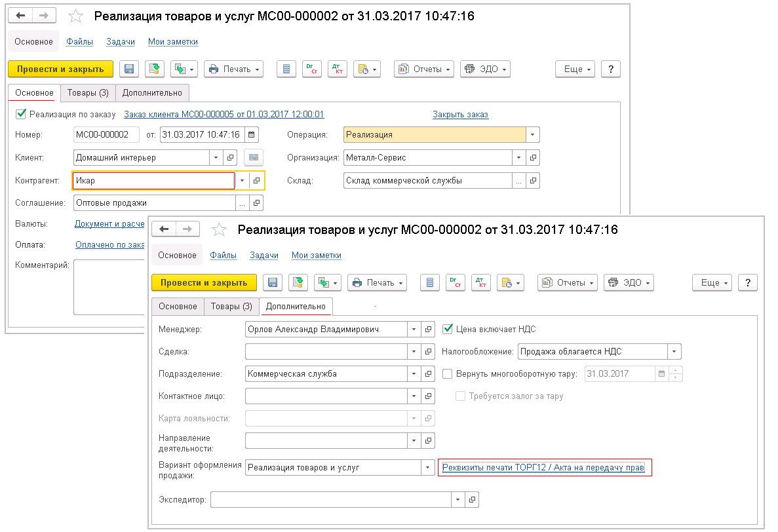Click the save diskette icon in the lower window
The width and height of the screenshot is (778, 532).
(x=273, y=283)
